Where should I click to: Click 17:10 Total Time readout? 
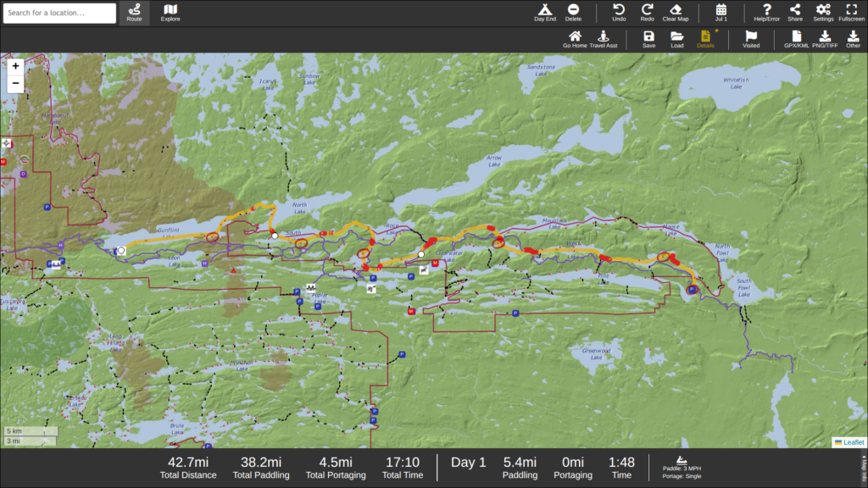pyautogui.click(x=403, y=468)
